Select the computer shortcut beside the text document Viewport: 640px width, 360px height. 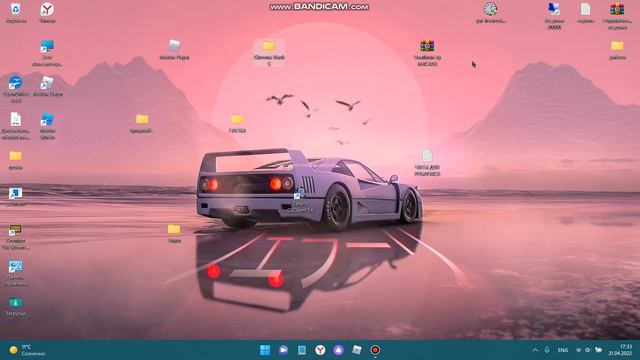coord(554,16)
